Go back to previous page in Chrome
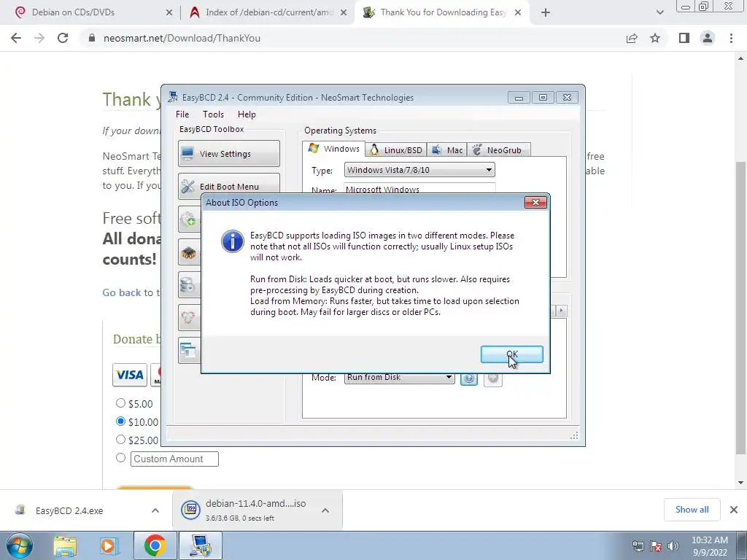Screen dimensions: 747x560 point(16,38)
